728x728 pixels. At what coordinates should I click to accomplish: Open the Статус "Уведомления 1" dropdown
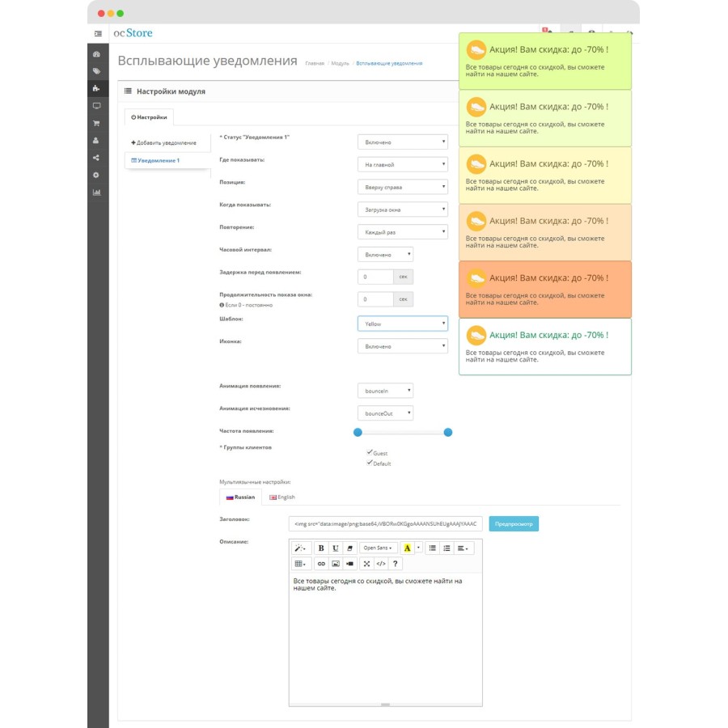click(403, 142)
